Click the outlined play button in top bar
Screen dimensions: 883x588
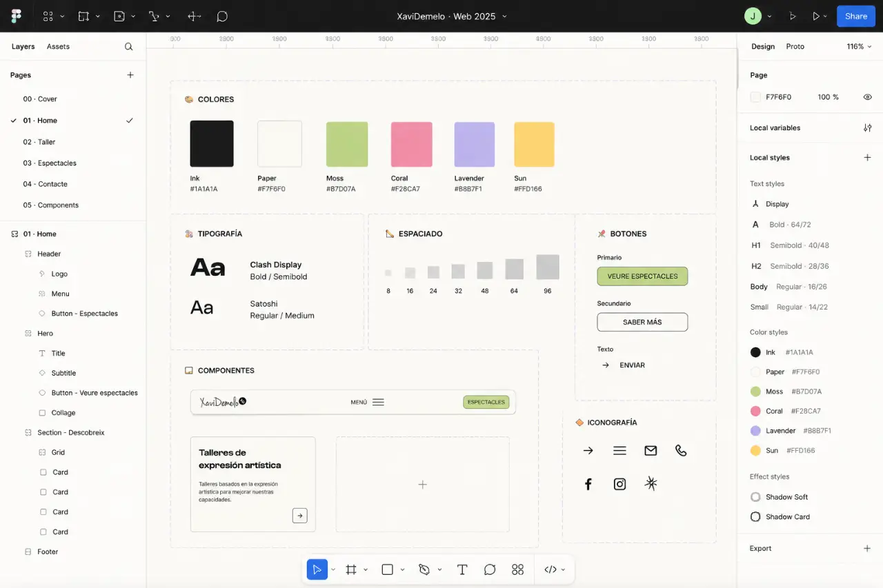tap(793, 16)
